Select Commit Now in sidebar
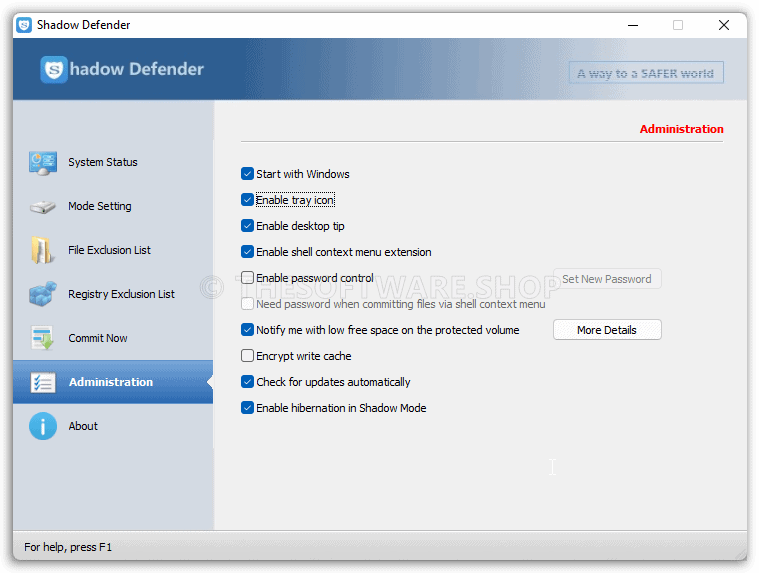 tap(98, 338)
